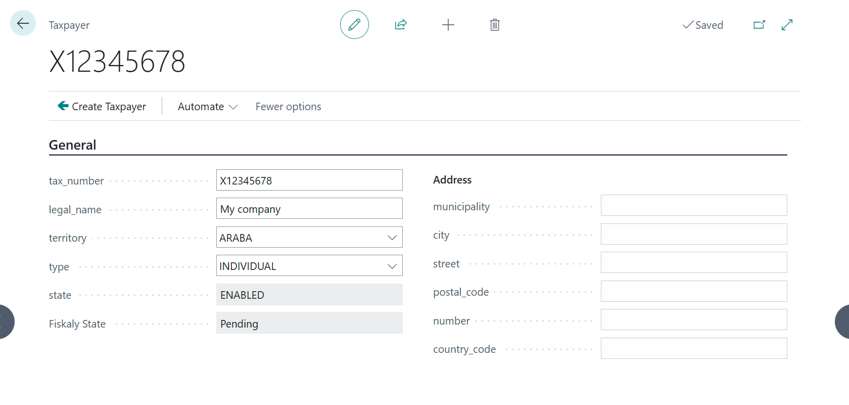Click the plus icon for new record
The image size is (849, 405).
pos(448,25)
